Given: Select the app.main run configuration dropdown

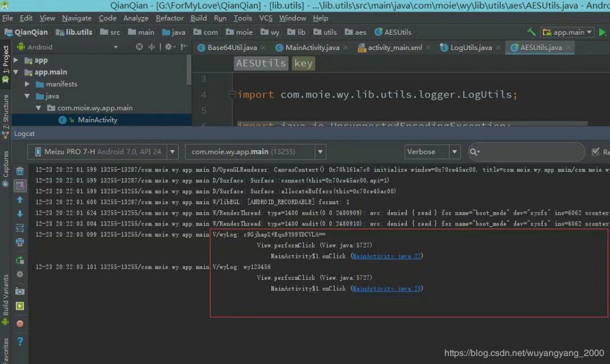Looking at the screenshot, I should click(566, 32).
